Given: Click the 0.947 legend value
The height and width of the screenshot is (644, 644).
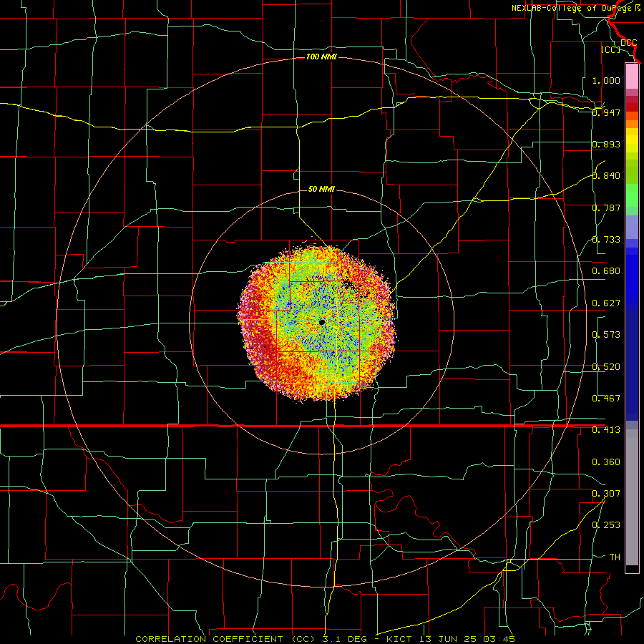Looking at the screenshot, I should pos(606,112).
